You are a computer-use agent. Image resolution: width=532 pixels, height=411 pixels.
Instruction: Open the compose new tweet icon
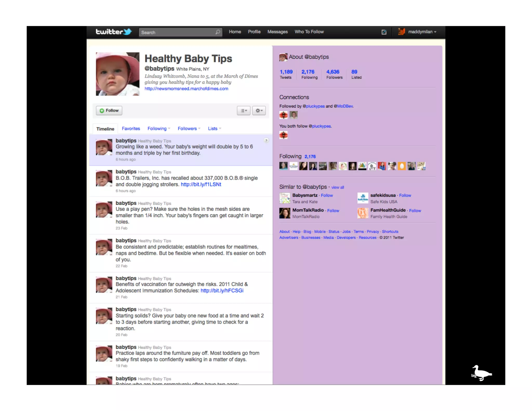384,32
